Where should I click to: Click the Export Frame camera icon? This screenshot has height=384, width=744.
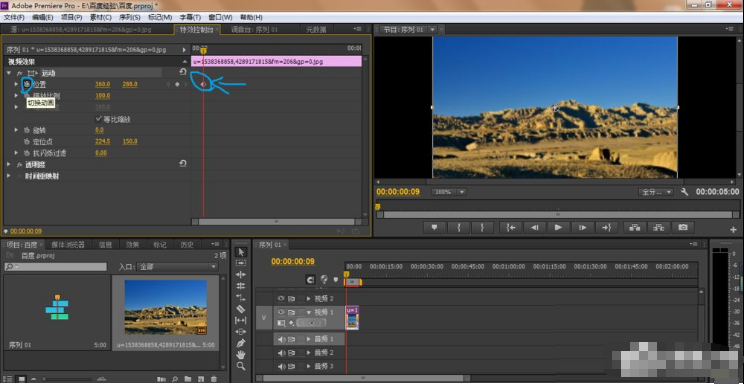[682, 227]
